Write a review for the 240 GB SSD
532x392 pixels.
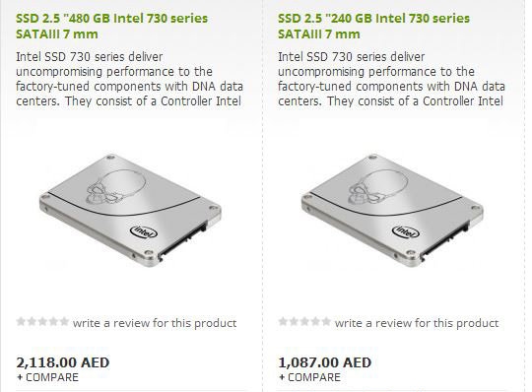coord(417,323)
